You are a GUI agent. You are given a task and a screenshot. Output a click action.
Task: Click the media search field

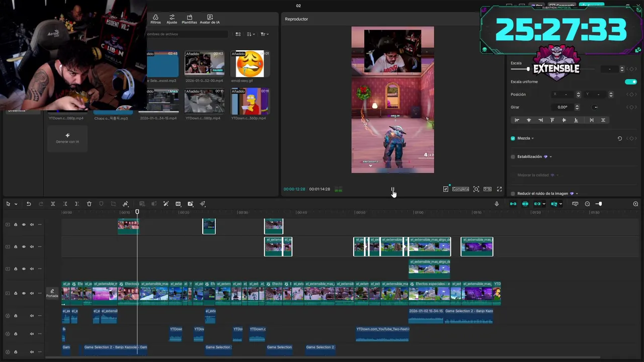pyautogui.click(x=186, y=34)
